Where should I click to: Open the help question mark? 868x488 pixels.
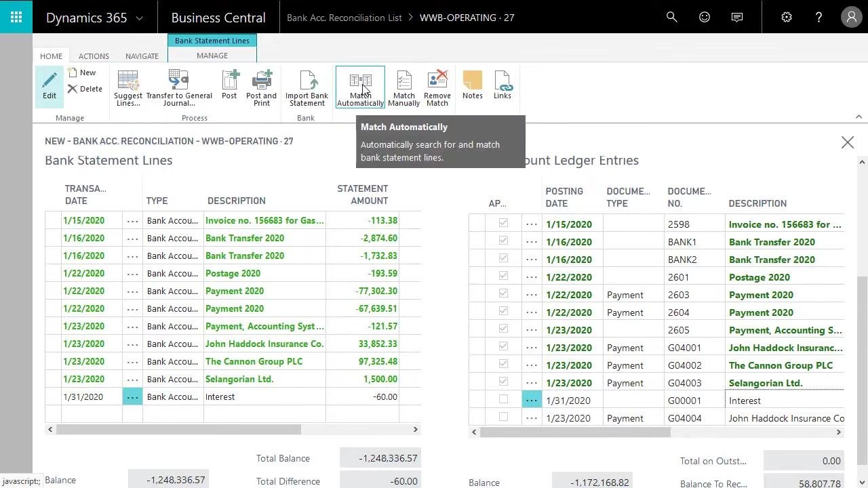[x=818, y=17]
